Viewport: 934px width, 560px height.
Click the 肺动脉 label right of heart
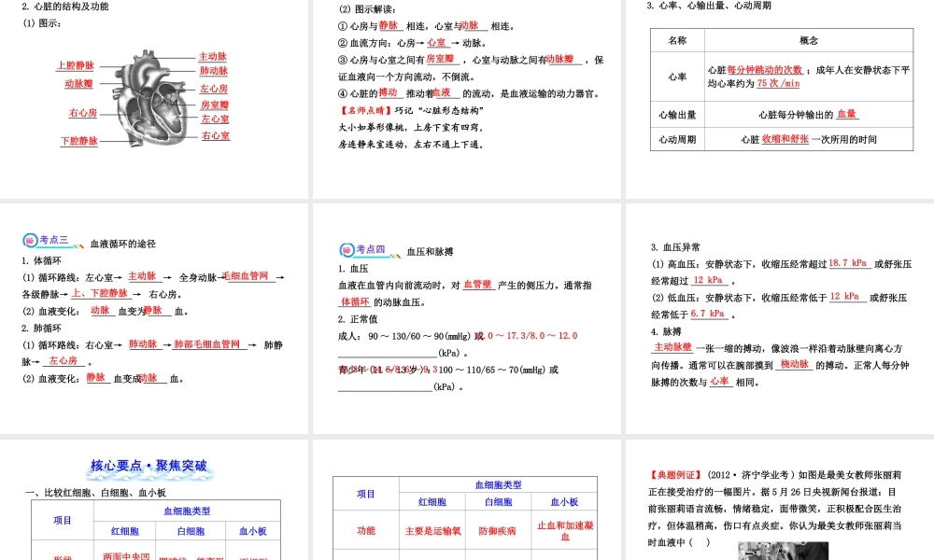click(213, 71)
